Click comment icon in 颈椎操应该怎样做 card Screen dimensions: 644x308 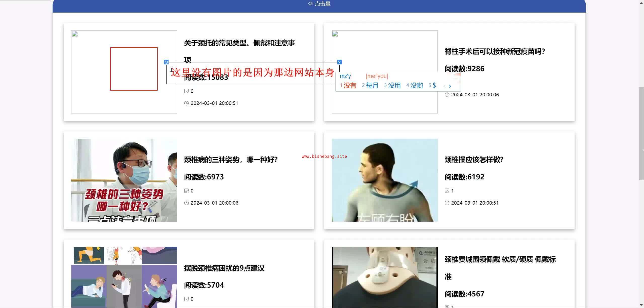(x=447, y=191)
